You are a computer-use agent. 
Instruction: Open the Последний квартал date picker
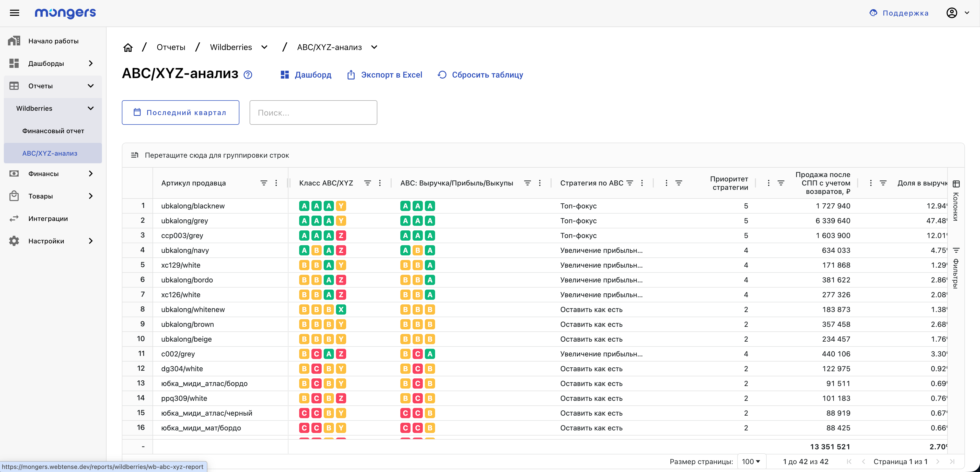pyautogui.click(x=180, y=113)
